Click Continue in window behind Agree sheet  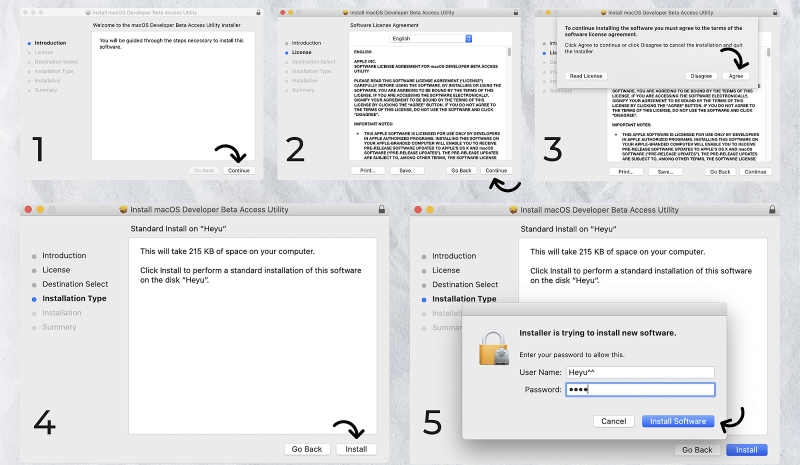[x=755, y=172]
